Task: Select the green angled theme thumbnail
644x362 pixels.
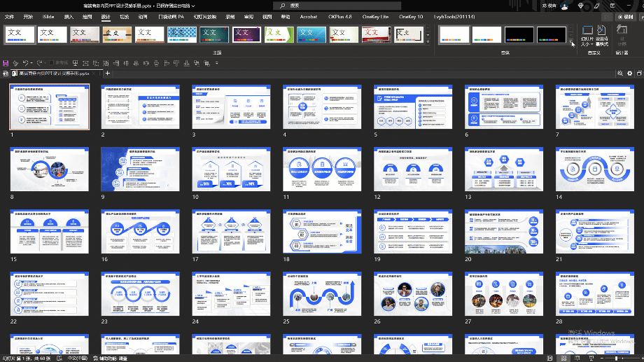Action: 279,34
